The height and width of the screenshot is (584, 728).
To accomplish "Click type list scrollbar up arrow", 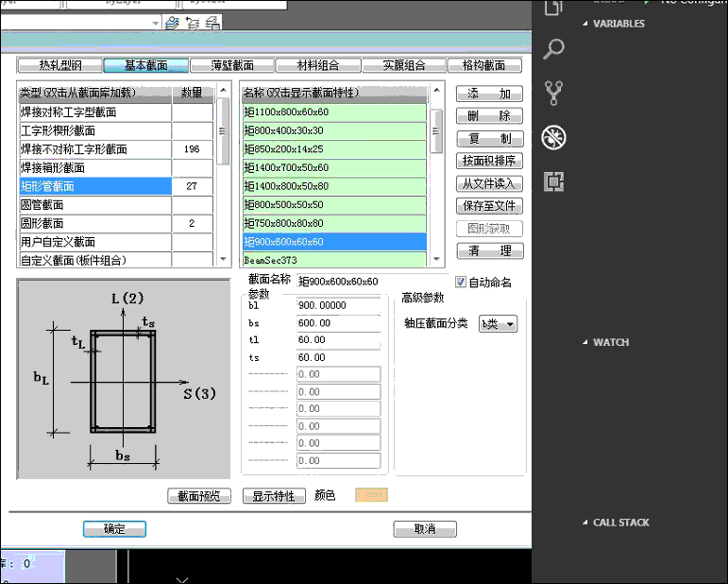I will click(224, 90).
